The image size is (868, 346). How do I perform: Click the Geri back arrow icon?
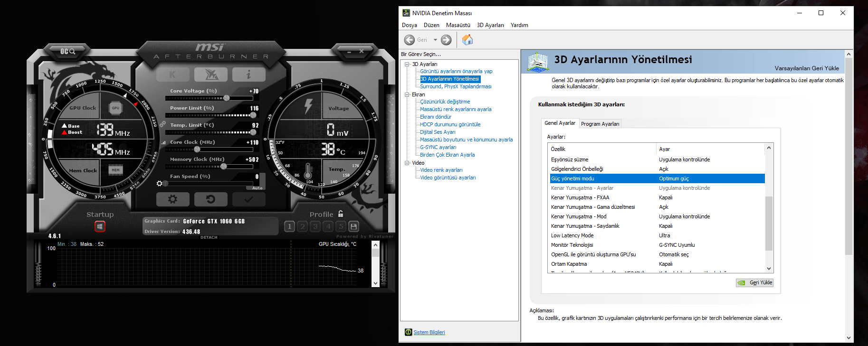410,40
